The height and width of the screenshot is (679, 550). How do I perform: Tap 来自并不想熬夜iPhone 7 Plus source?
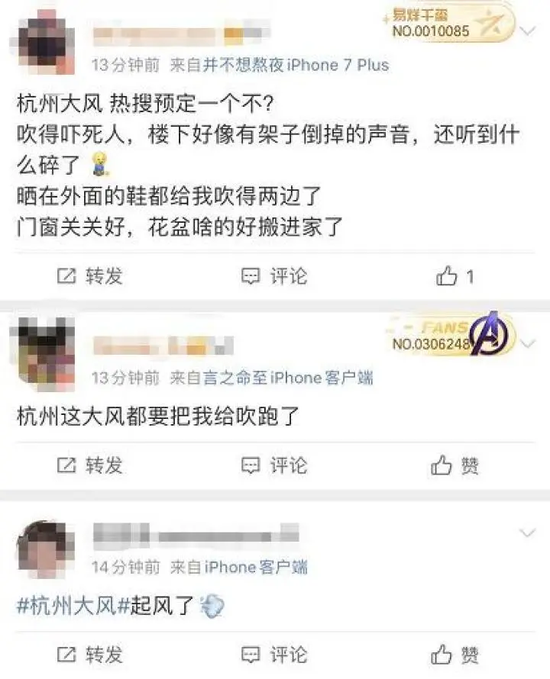[x=279, y=65]
